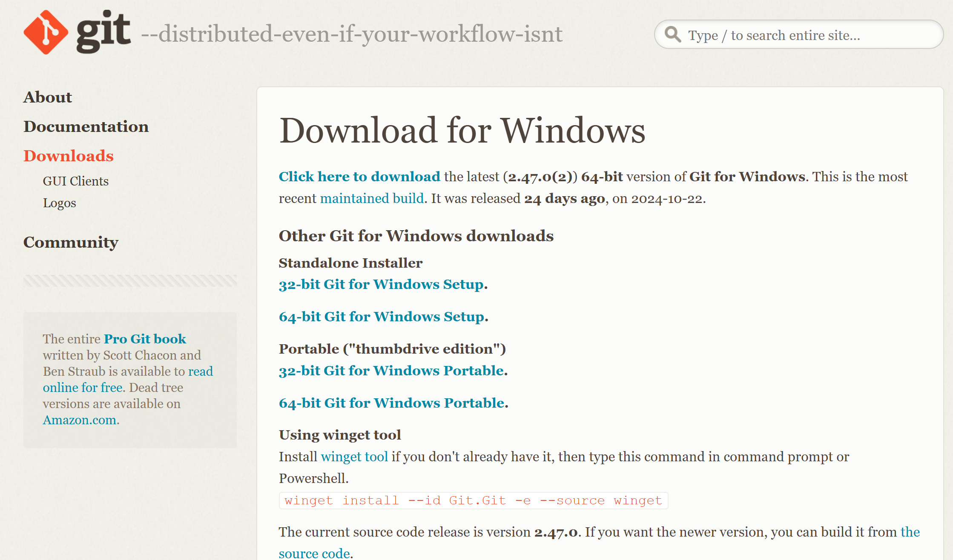Click 'Click here to download' link
Image resolution: width=953 pixels, height=560 pixels.
point(359,177)
